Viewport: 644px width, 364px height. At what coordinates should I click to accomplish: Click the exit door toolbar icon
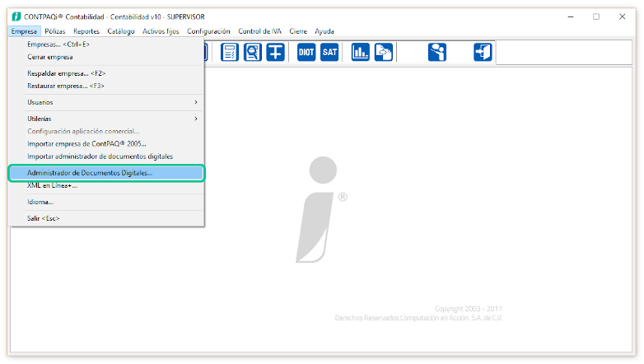click(x=483, y=52)
